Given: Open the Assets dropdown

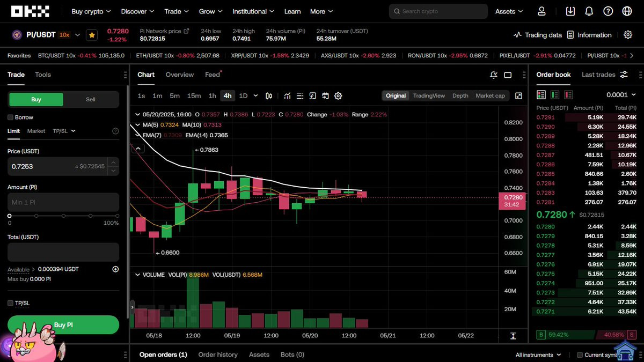Looking at the screenshot, I should (x=509, y=11).
